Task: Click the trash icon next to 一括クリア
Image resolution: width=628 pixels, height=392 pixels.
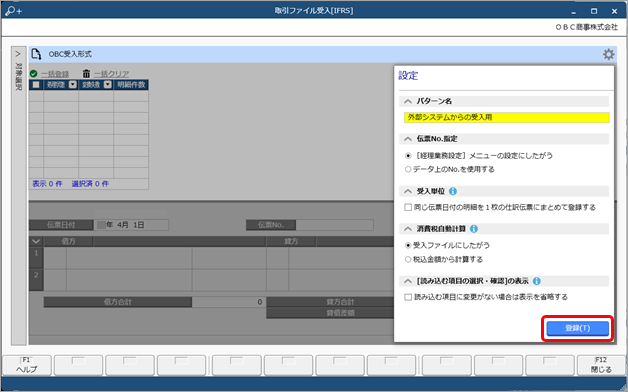Action: (x=87, y=74)
